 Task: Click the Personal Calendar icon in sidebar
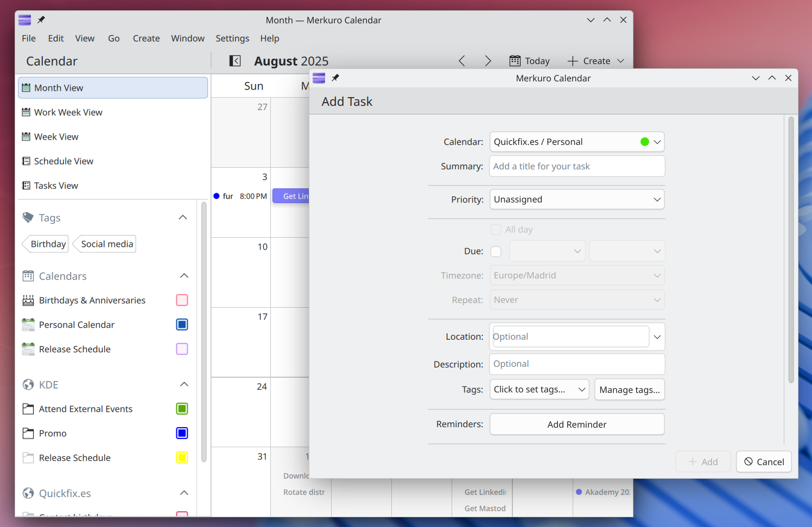(x=28, y=325)
